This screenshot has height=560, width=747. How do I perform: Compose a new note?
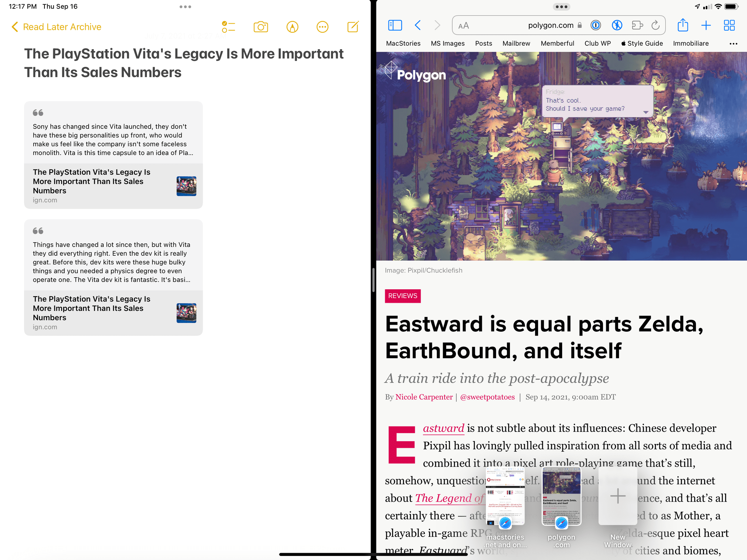click(x=353, y=27)
